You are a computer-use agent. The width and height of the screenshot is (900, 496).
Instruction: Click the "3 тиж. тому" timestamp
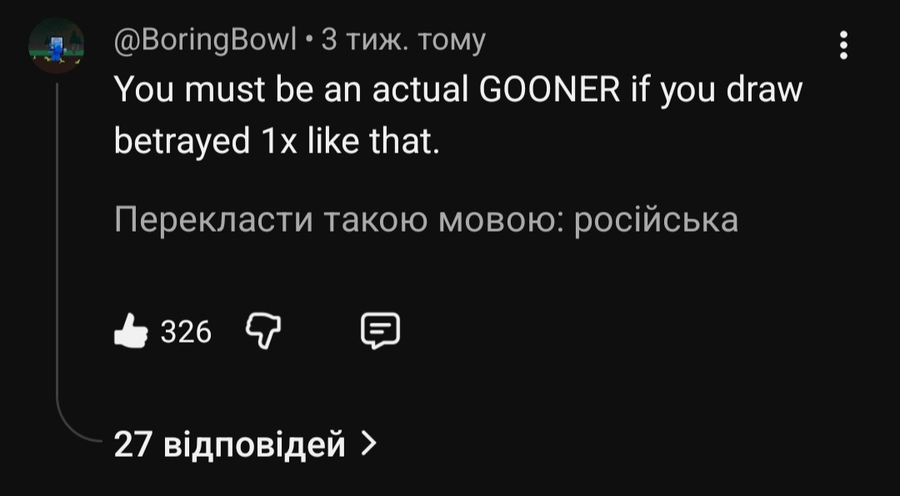[x=402, y=40]
